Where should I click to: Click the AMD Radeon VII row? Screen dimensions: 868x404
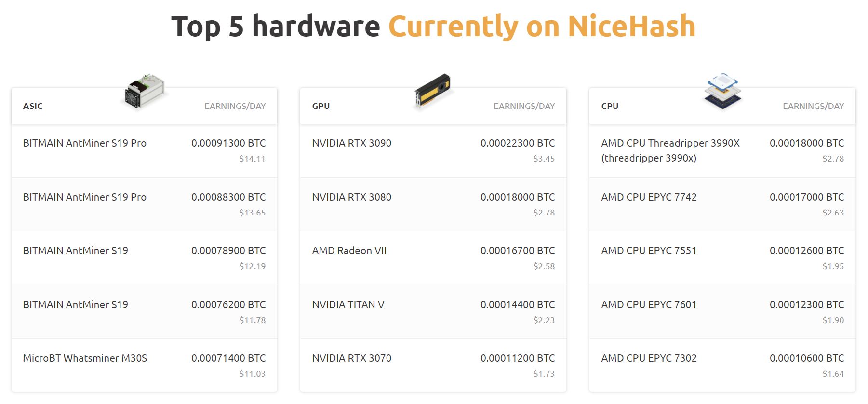(x=349, y=251)
